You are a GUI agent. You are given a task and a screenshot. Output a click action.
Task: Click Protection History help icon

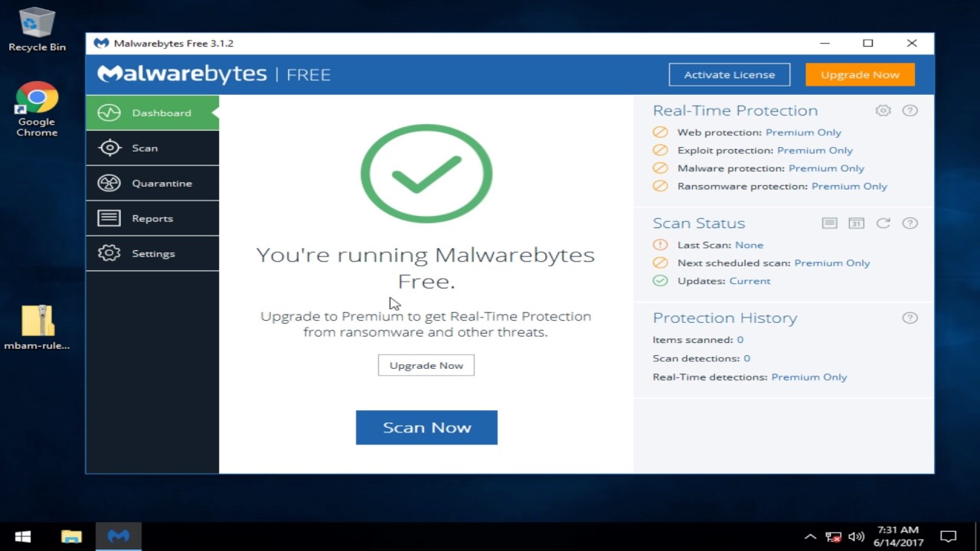click(910, 318)
